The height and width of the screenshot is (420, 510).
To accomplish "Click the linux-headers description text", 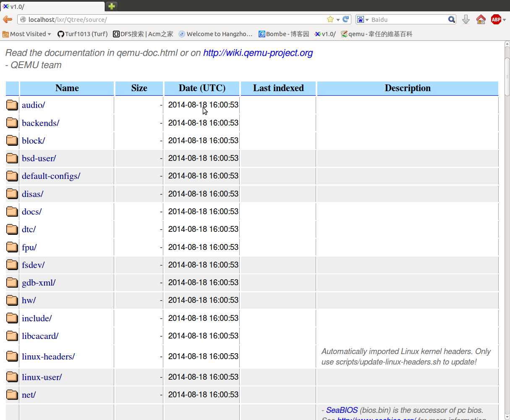I will [x=406, y=357].
